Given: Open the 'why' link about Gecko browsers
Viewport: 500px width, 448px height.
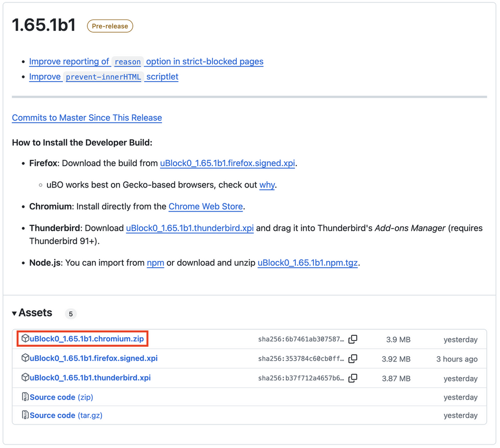Looking at the screenshot, I should 267,185.
